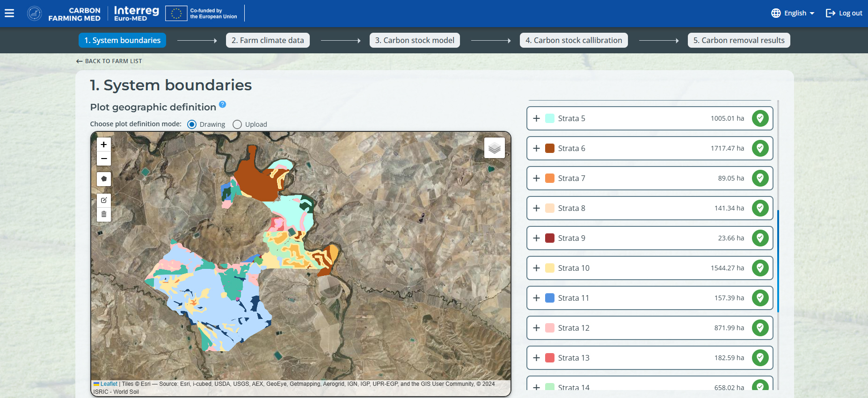Screen dimensions: 868x398
Task: Select the draw polygon tool
Action: pos(104,179)
